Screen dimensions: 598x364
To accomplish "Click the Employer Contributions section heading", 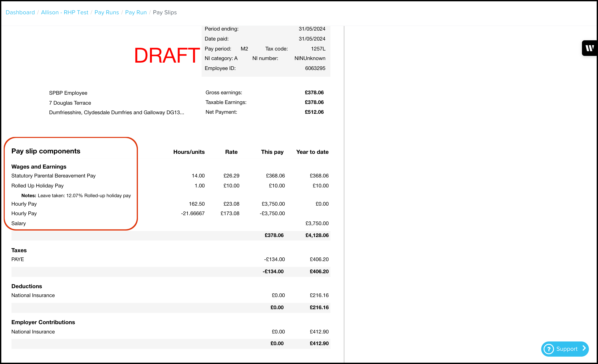I will (x=43, y=322).
